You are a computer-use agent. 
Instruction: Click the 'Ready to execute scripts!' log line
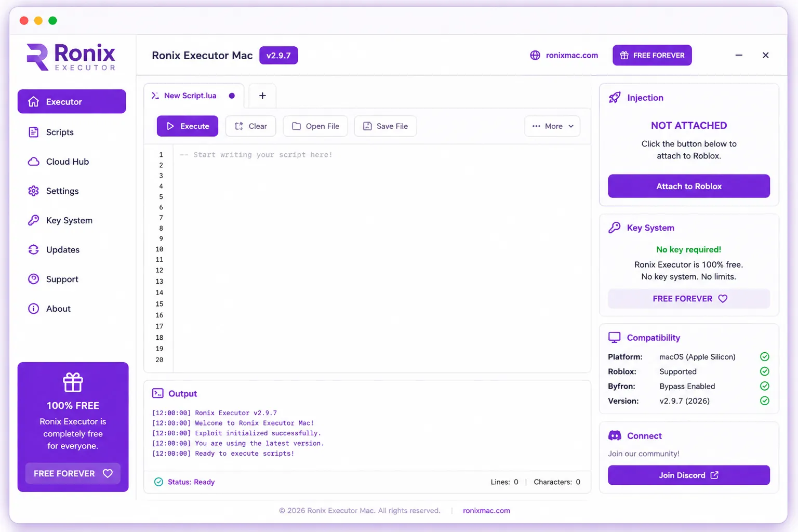(x=223, y=454)
